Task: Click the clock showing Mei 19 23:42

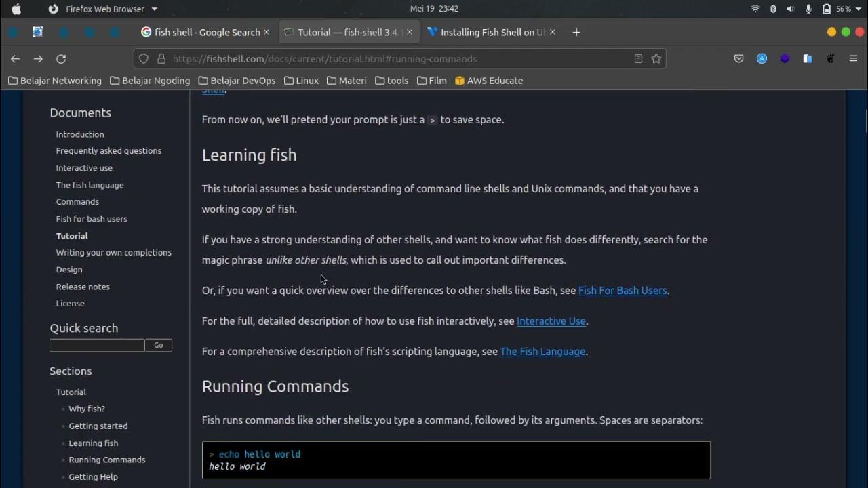Action: 434,9
